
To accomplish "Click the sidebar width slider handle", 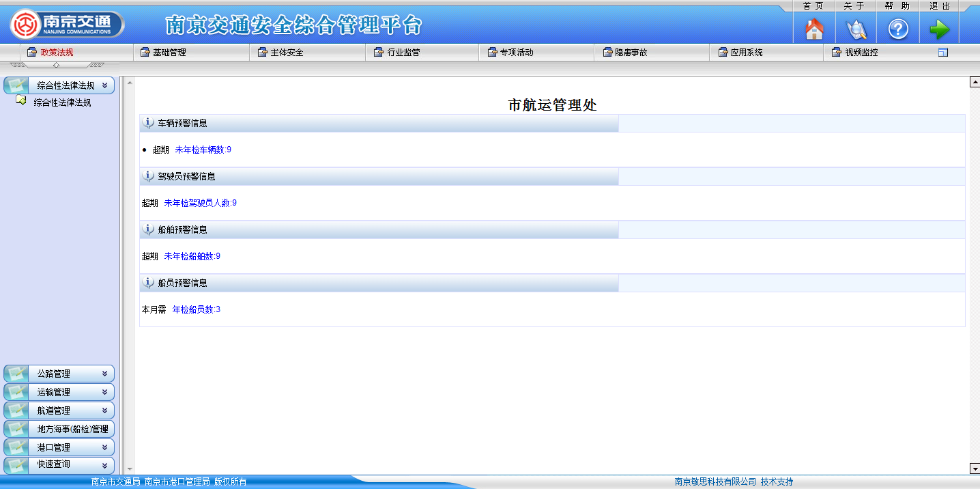I will pyautogui.click(x=56, y=66).
